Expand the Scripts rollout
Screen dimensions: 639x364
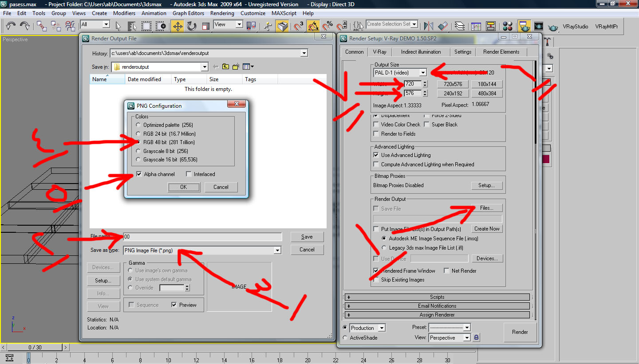coord(437,297)
